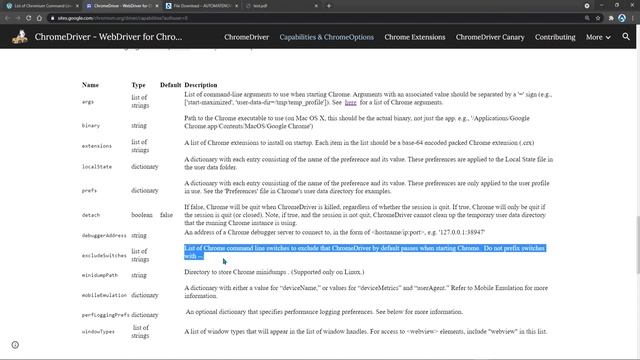Close the List of Chromium Command Line tab
This screenshot has height=360, width=640.
pyautogui.click(x=77, y=6)
